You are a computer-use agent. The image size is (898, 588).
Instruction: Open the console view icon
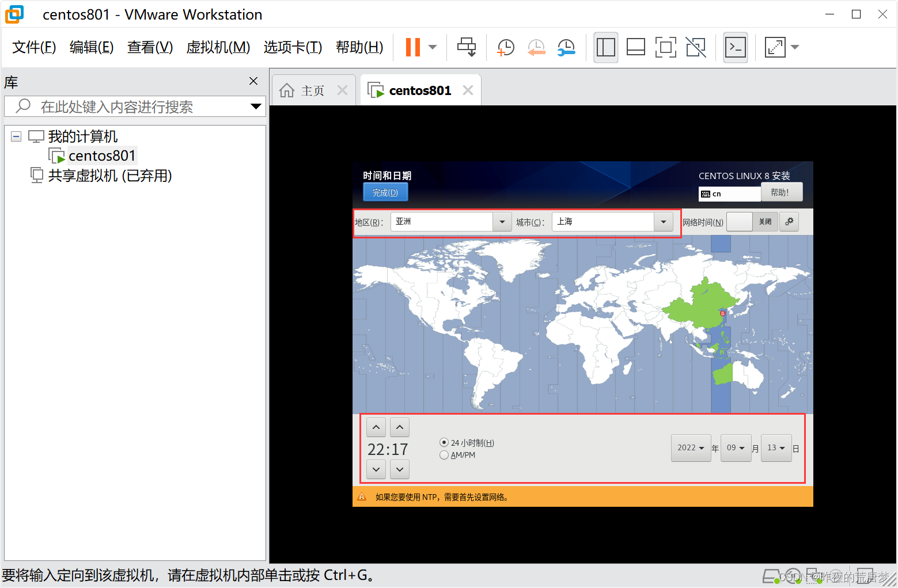(736, 47)
